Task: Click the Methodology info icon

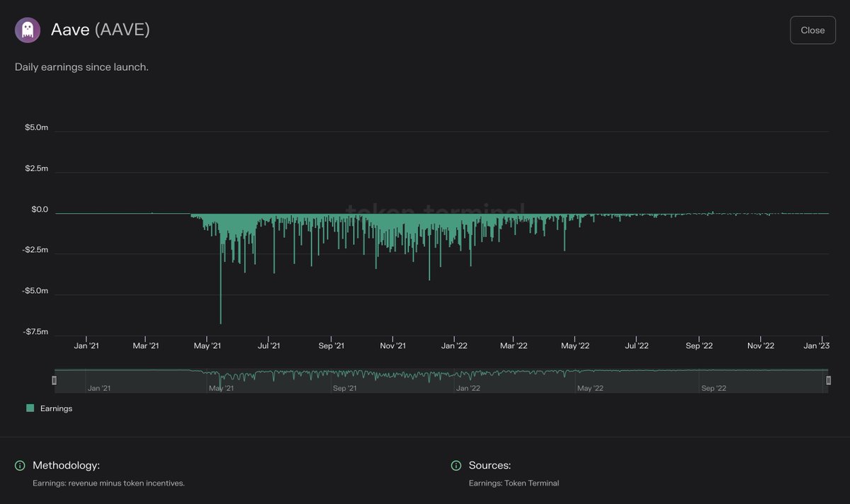Action: (x=20, y=465)
